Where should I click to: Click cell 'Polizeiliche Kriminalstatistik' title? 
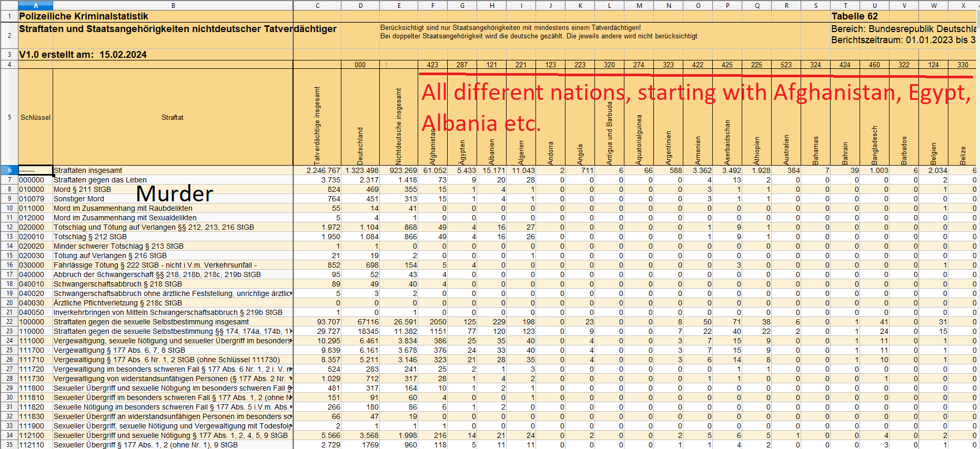84,16
